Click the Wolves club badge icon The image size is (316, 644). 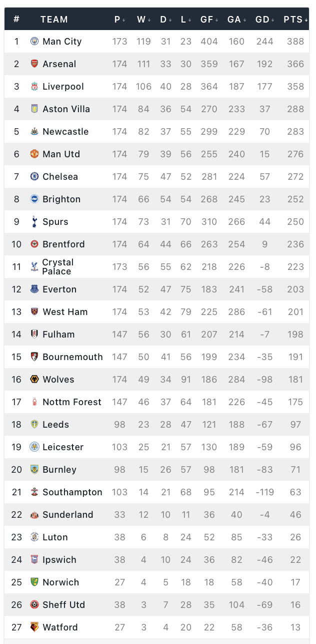click(x=34, y=379)
